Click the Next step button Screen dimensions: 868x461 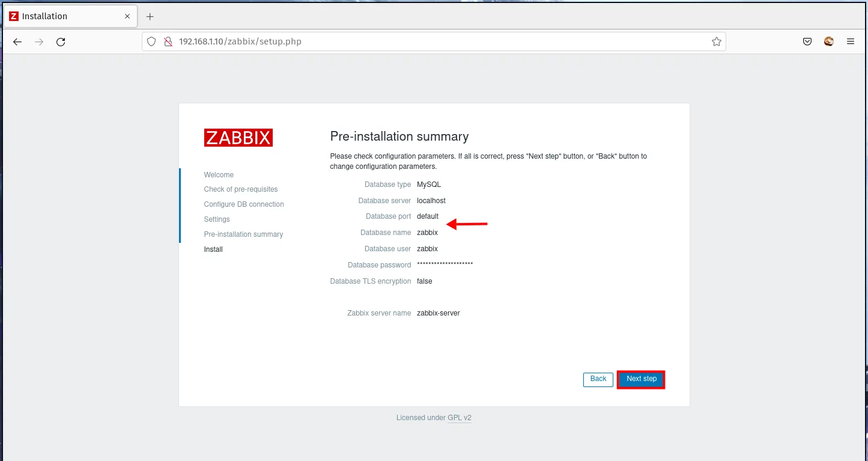[642, 379]
